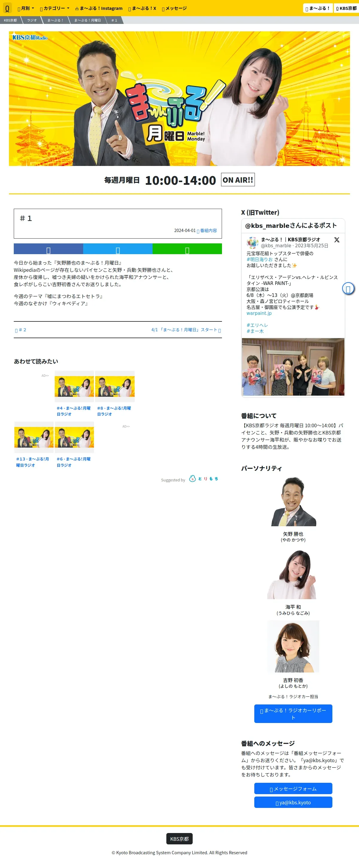Screen dimensions: 359x868
Task: Click the home logo icon in the top bar
Action: (7, 8)
